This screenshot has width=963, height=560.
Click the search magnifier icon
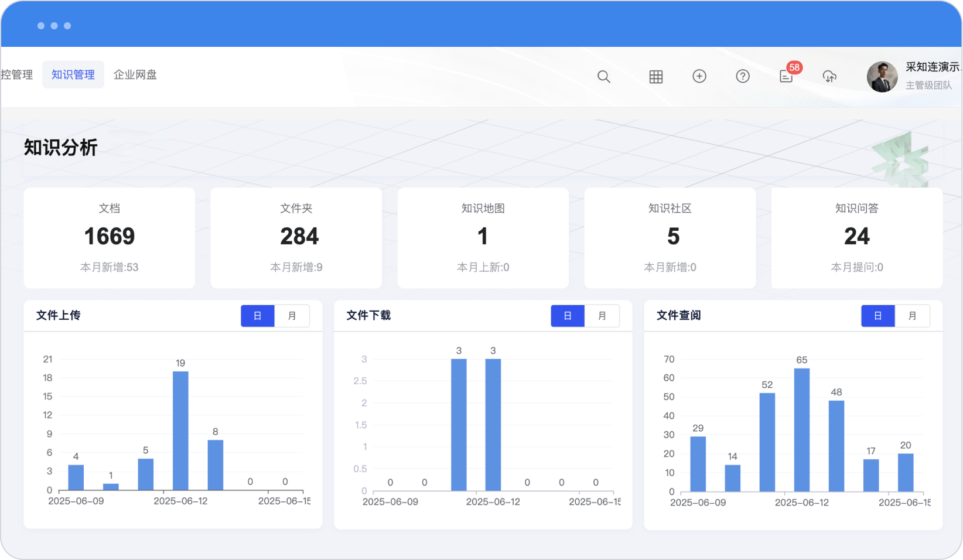point(603,77)
